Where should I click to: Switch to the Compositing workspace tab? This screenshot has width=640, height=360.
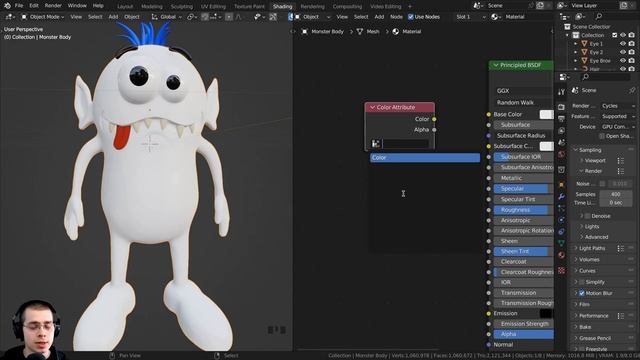click(x=347, y=7)
